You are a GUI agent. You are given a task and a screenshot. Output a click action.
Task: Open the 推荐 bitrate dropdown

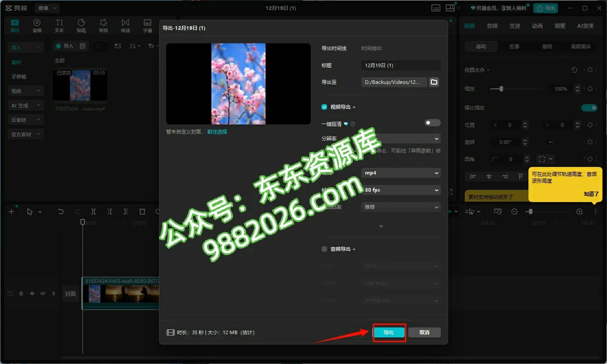(401, 207)
